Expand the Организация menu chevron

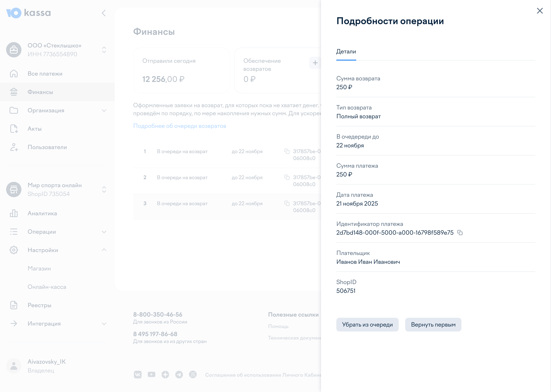click(x=104, y=111)
